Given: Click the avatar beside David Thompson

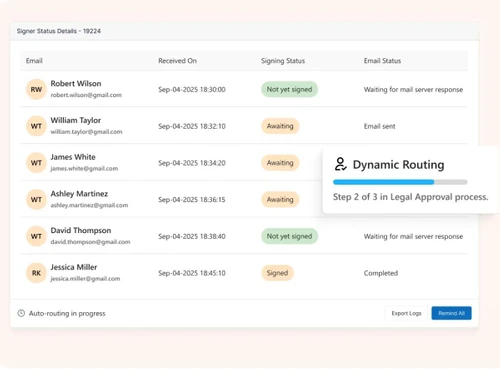Looking at the screenshot, I should (36, 236).
